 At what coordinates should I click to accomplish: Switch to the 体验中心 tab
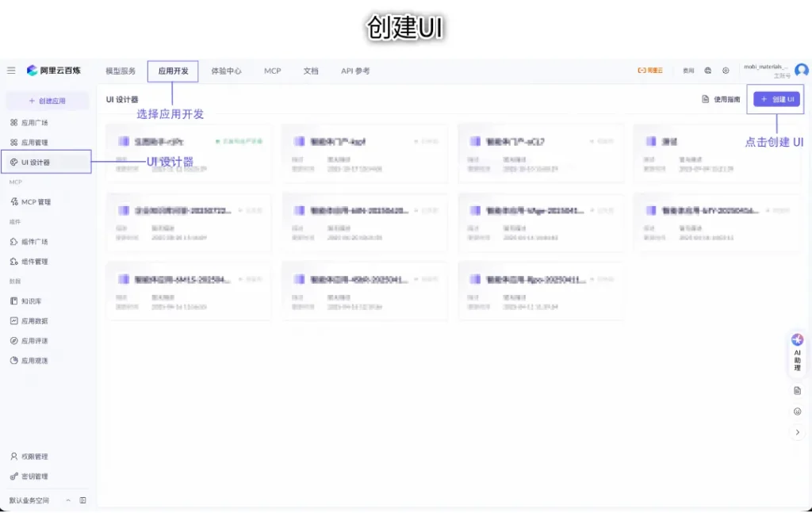pos(226,71)
